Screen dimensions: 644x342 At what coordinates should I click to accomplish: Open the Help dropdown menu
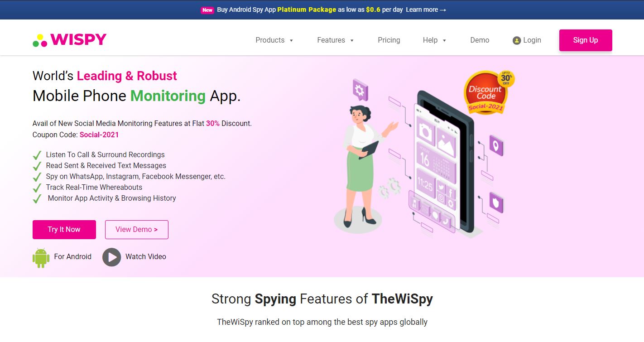click(435, 40)
